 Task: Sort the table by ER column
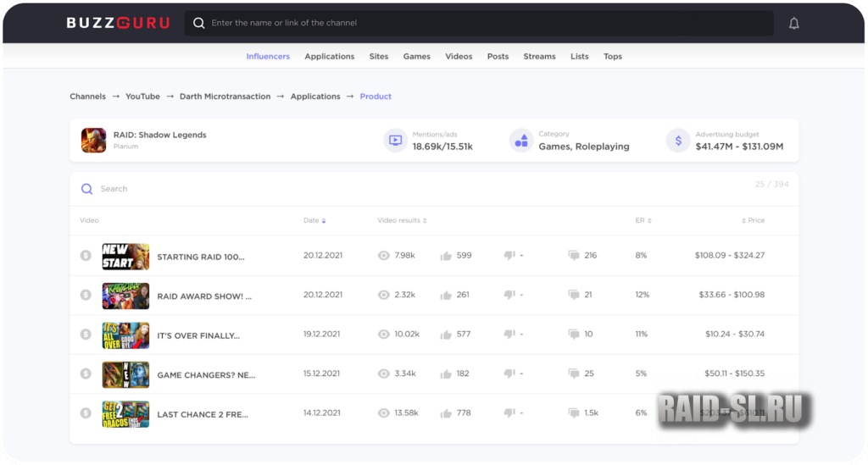(643, 220)
